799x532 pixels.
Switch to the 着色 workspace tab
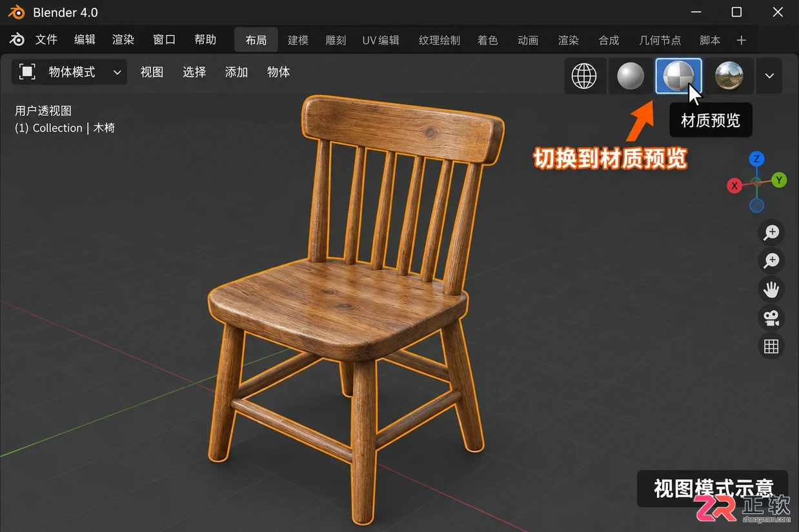click(x=488, y=40)
